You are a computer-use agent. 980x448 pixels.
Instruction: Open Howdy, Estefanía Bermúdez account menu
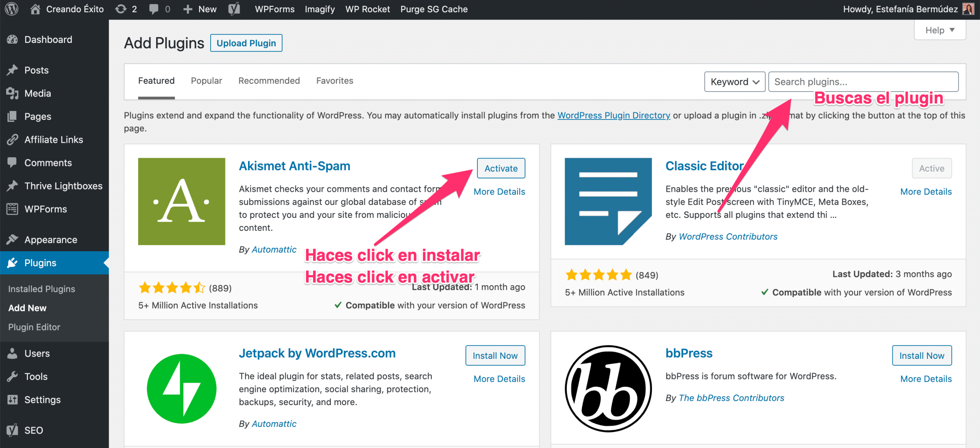[908, 9]
